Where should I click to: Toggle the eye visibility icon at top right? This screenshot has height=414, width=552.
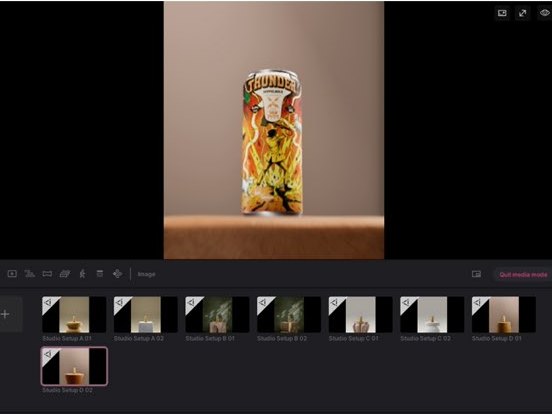coord(545,13)
